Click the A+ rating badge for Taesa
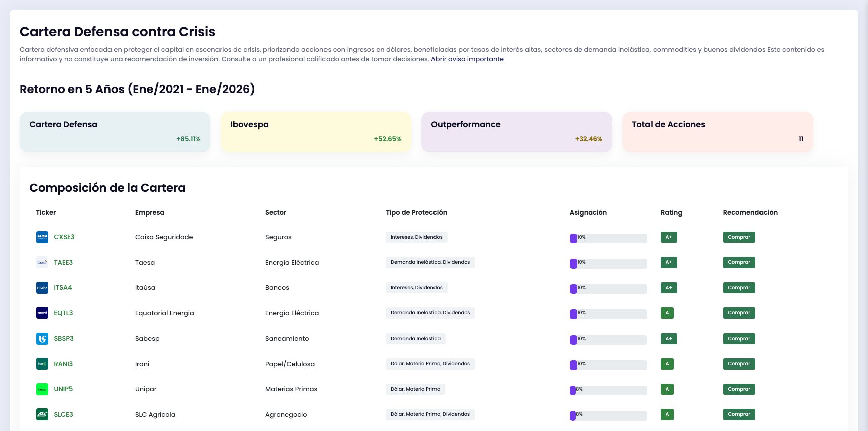This screenshot has width=868, height=431. point(669,262)
